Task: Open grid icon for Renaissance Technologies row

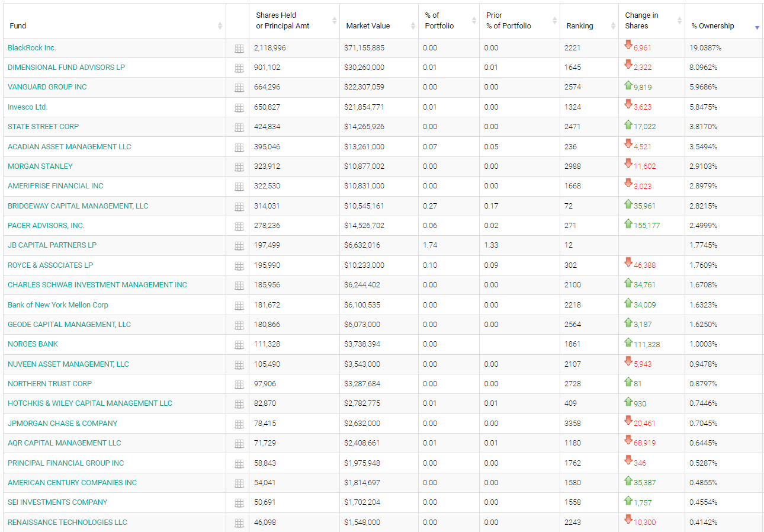Action: [x=239, y=523]
